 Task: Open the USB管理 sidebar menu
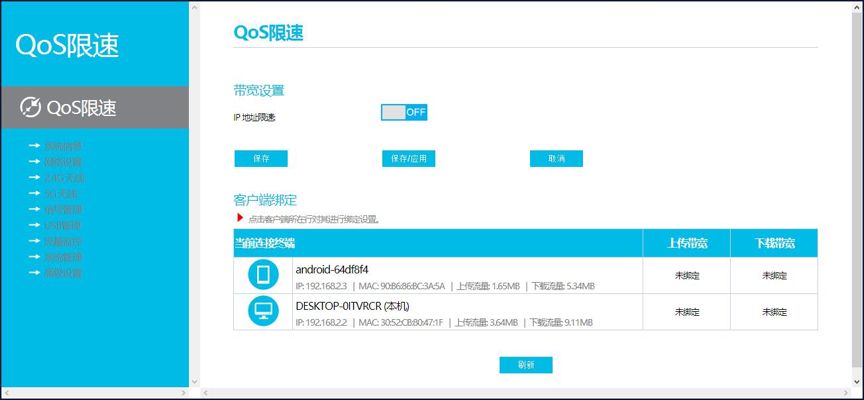pyautogui.click(x=63, y=225)
